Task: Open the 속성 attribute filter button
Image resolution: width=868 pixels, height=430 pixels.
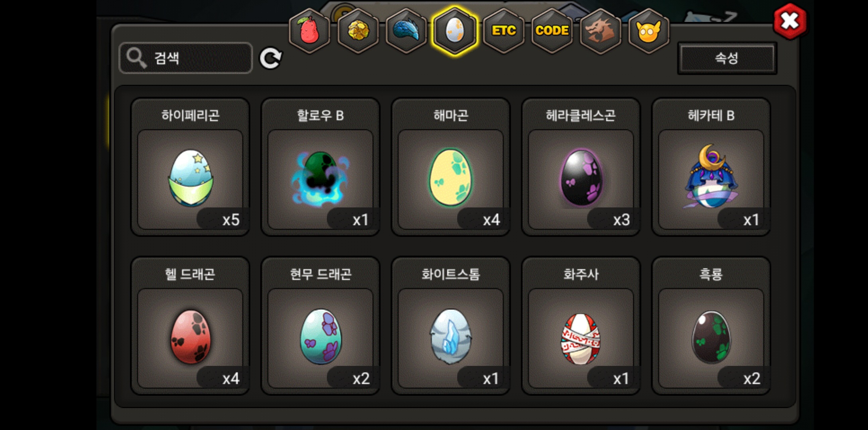Action: (x=727, y=58)
